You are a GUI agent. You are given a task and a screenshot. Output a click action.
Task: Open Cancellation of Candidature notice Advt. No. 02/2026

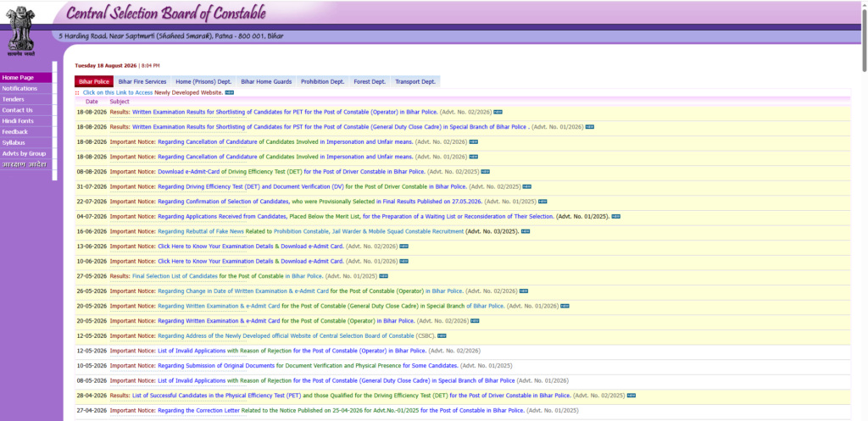coord(285,141)
